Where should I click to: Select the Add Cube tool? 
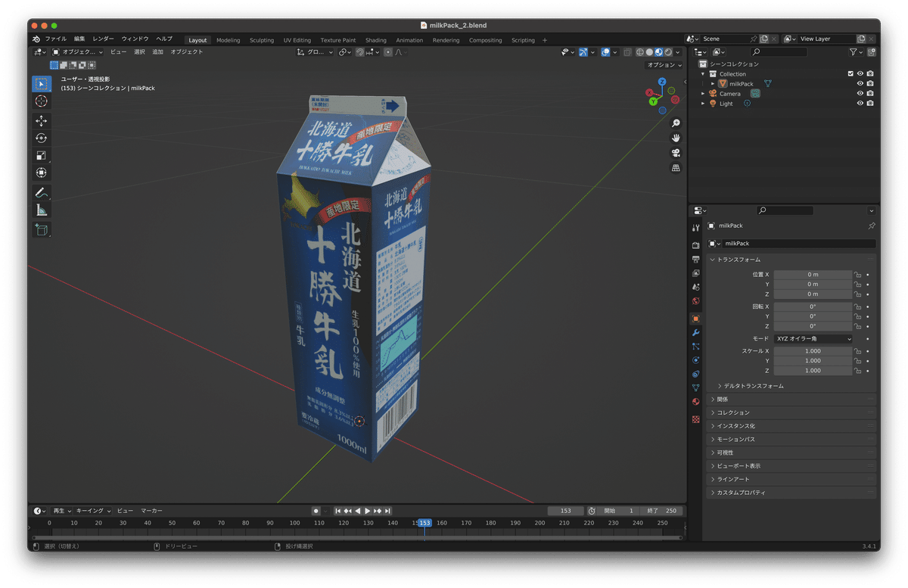coord(42,230)
